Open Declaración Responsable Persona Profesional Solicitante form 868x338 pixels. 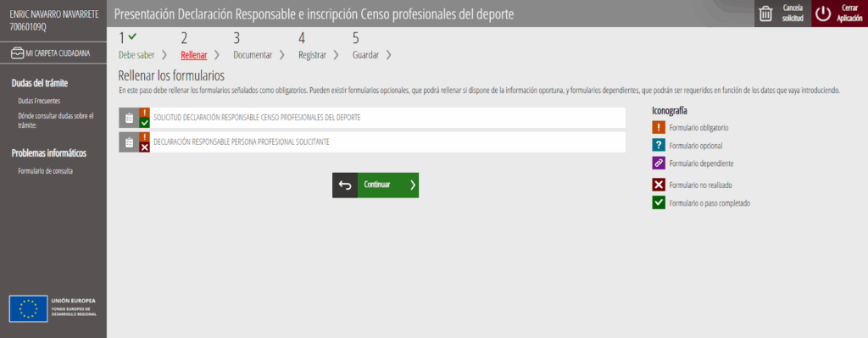click(372, 142)
